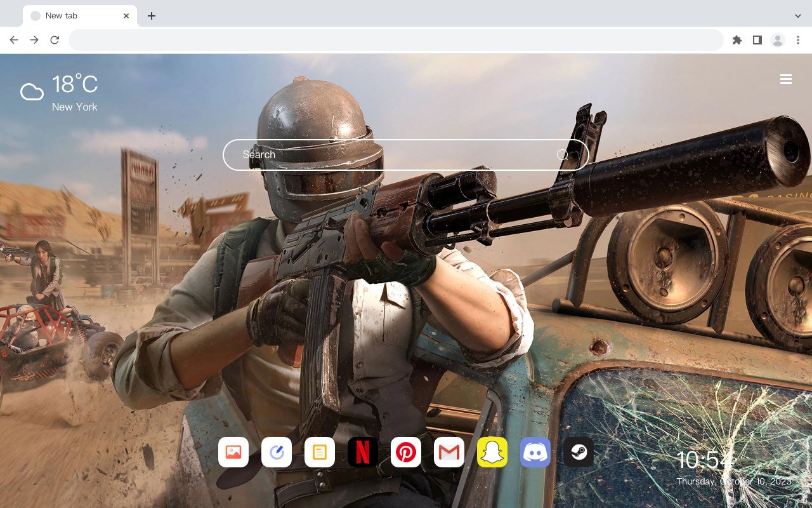Open the Pinterest shortcut
Image resolution: width=812 pixels, height=508 pixels.
(406, 452)
